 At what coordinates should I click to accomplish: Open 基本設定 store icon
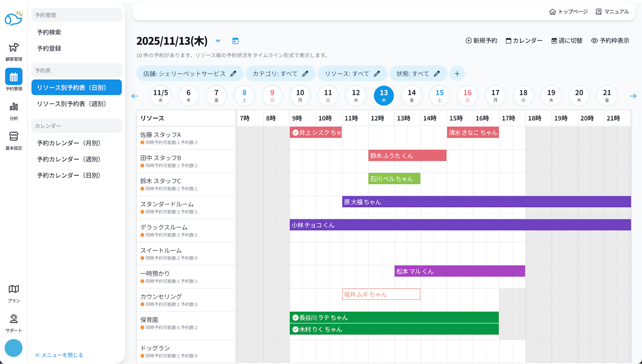coord(14,140)
